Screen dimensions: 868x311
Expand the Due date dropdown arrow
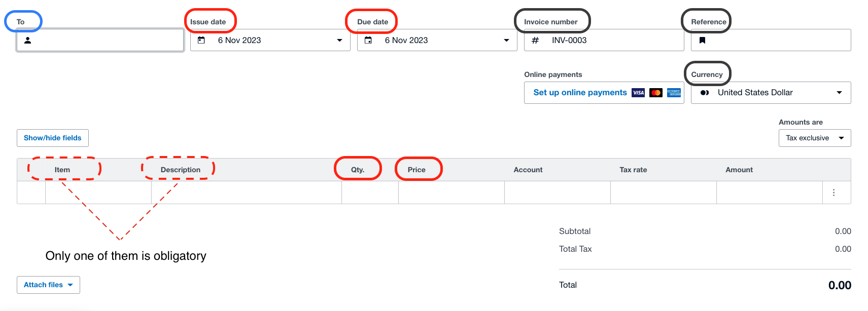pyautogui.click(x=506, y=41)
